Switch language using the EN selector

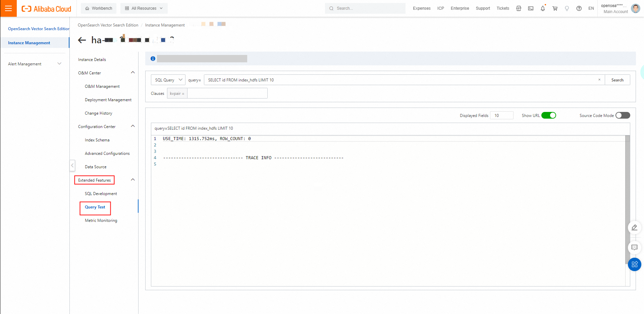(x=591, y=8)
